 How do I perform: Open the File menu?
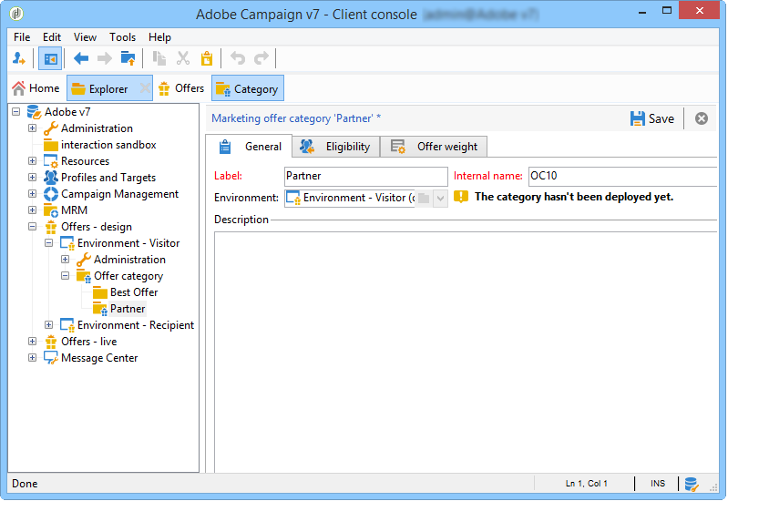(22, 37)
